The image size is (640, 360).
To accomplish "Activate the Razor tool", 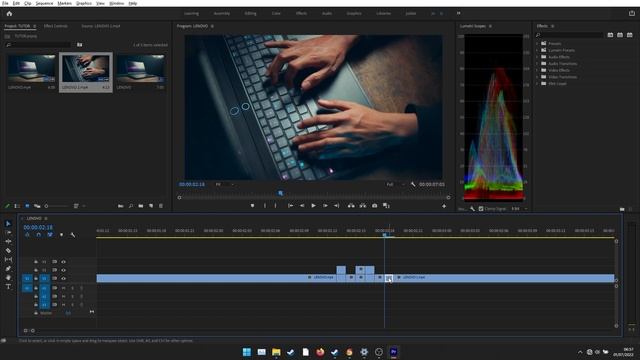I will tap(8, 250).
